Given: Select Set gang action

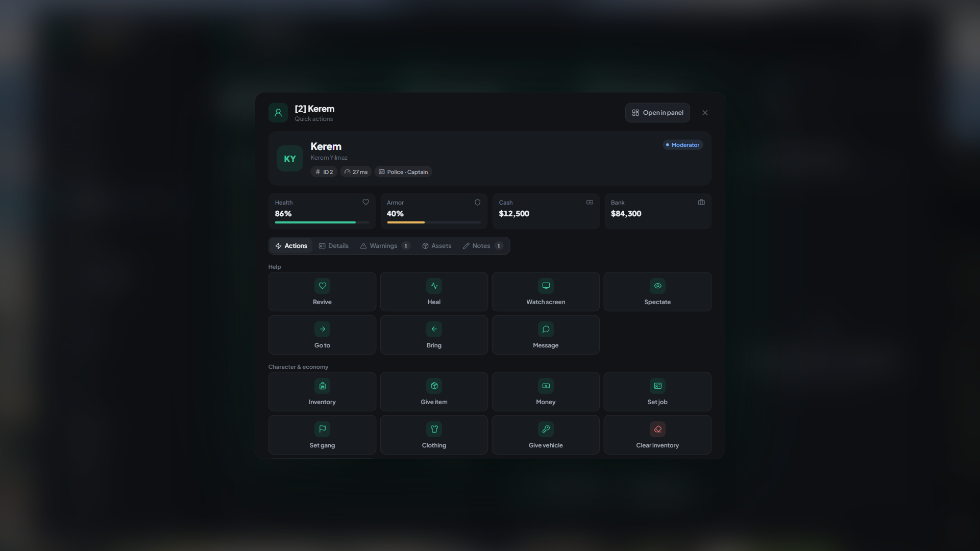Looking at the screenshot, I should [x=322, y=435].
